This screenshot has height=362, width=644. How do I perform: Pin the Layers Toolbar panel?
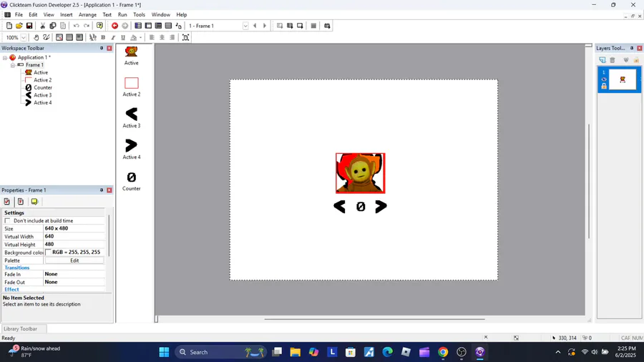(632, 48)
